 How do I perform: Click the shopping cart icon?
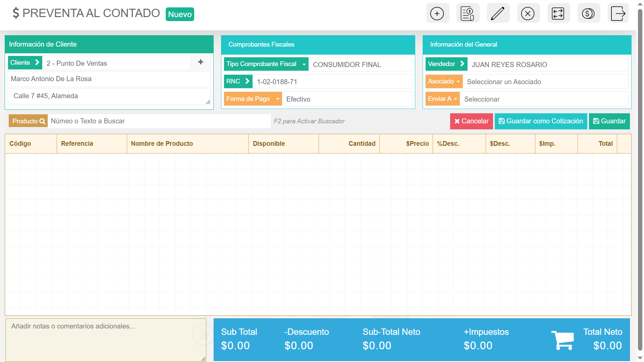[562, 340]
